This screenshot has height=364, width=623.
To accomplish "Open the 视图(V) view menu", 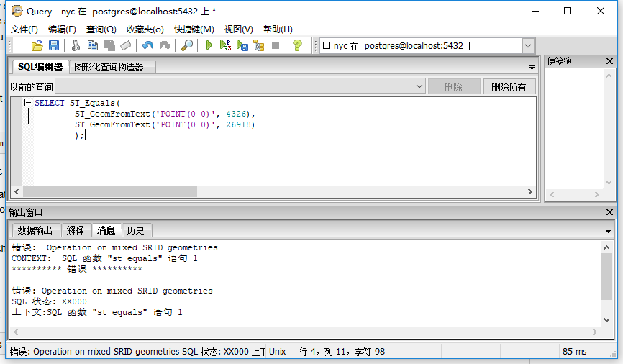I will (238, 29).
